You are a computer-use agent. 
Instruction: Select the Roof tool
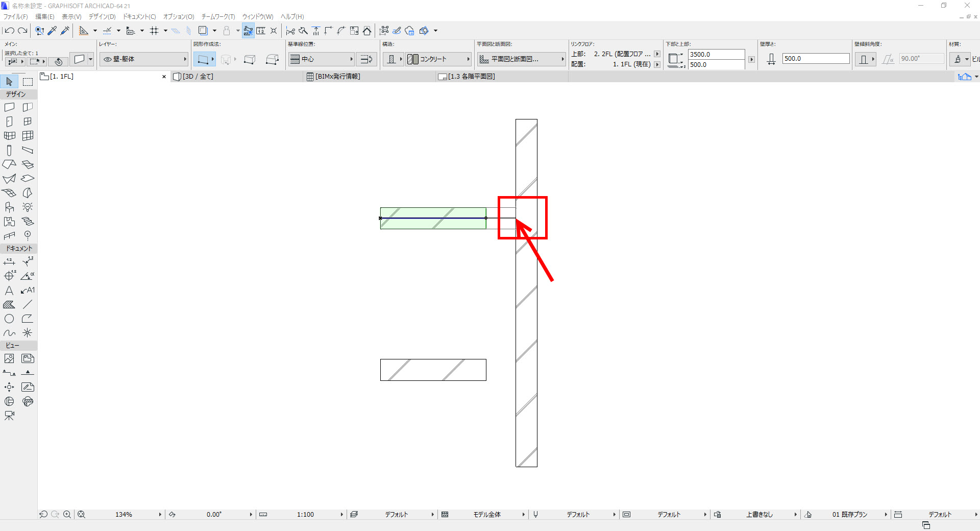click(9, 164)
